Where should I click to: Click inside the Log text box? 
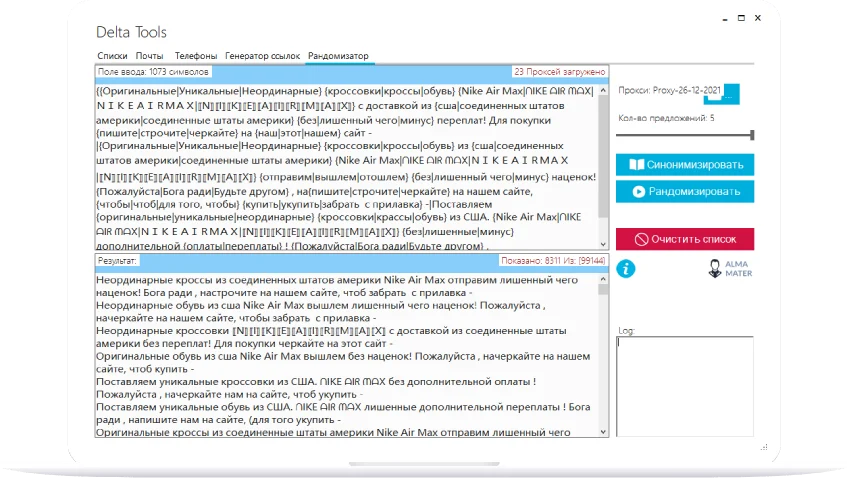[x=684, y=386]
